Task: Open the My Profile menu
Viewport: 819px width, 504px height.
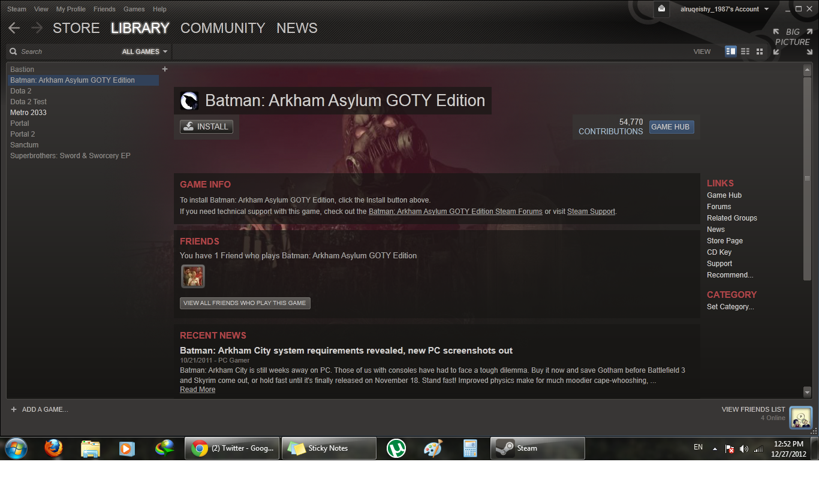Action: point(71,9)
